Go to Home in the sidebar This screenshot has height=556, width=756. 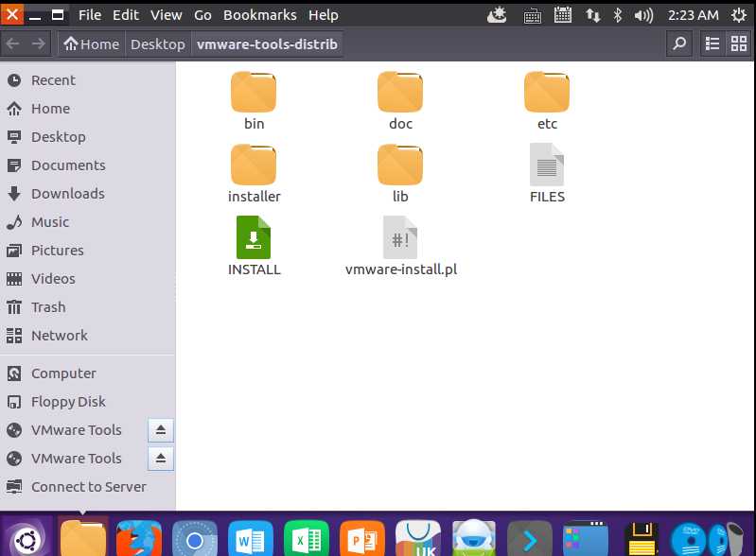pos(87,109)
